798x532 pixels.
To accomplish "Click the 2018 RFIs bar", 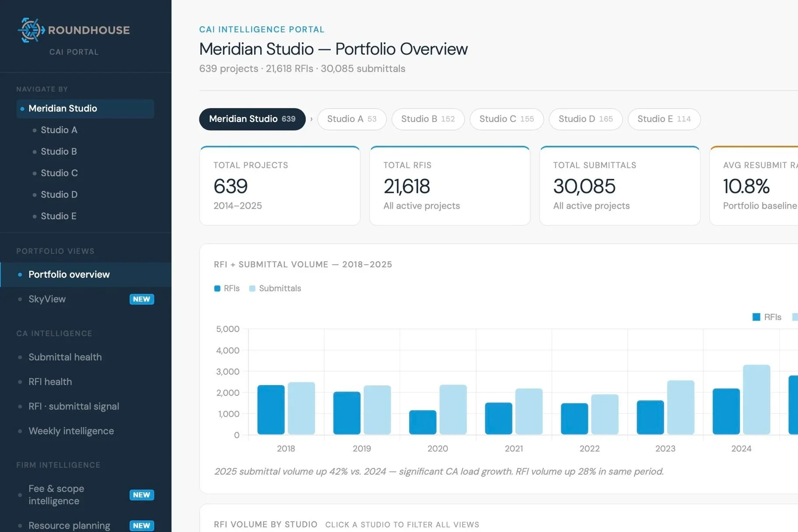I will point(271,410).
